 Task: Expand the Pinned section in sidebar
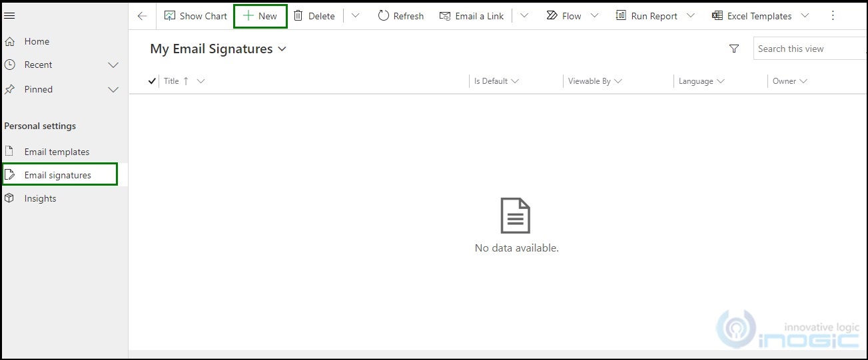click(x=113, y=89)
